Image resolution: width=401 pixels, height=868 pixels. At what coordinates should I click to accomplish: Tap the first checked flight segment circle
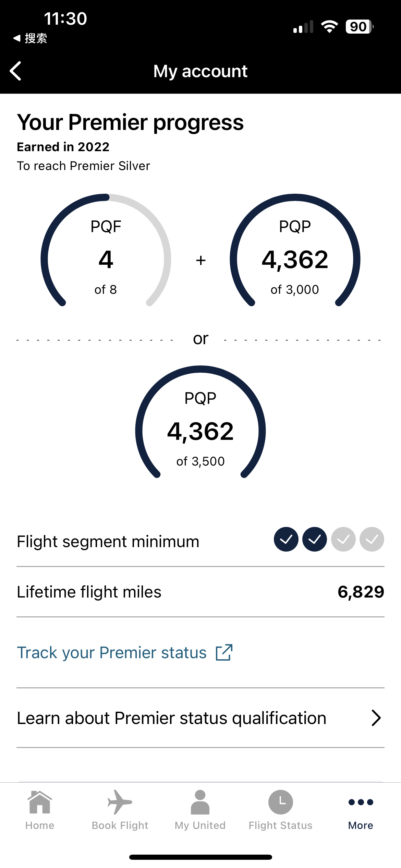(x=286, y=539)
